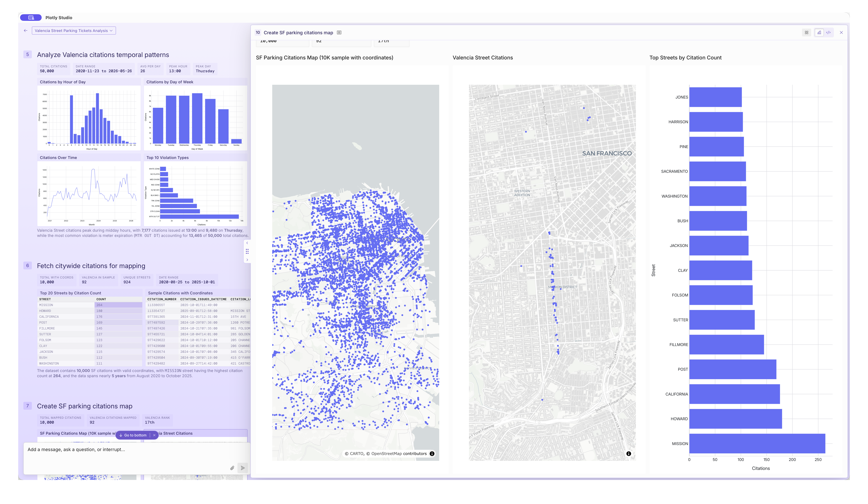
Task: Select the HOWARD row in streets table
Action: tap(89, 311)
